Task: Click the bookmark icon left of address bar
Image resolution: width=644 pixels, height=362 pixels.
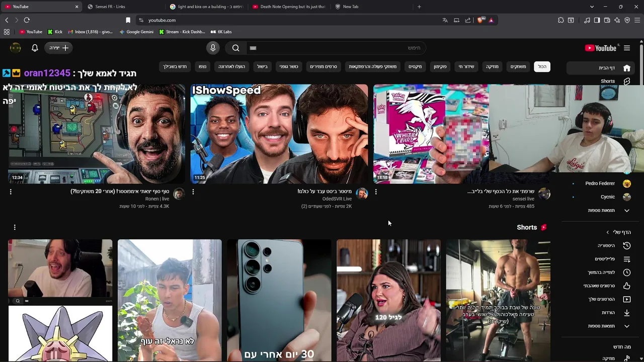Action: tap(128, 20)
